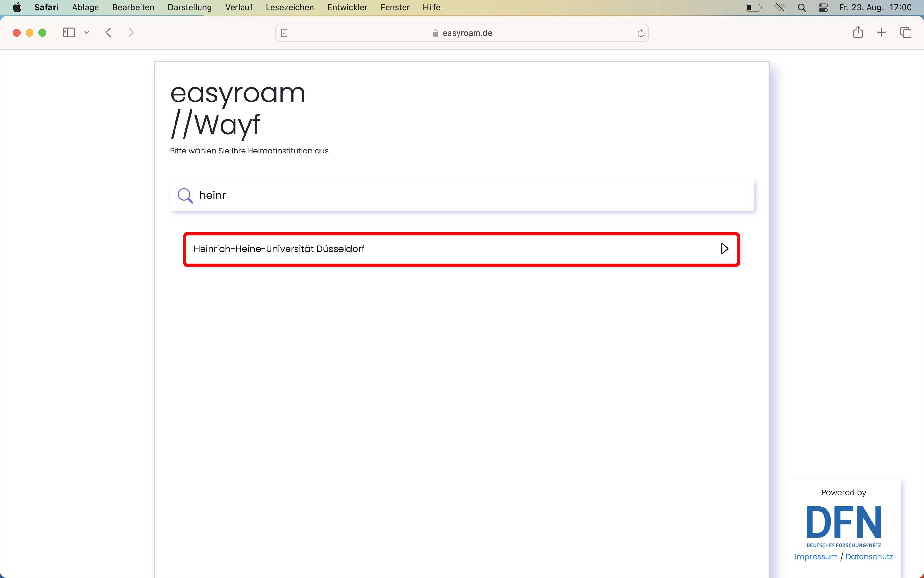Open the Fenster menu
The width and height of the screenshot is (924, 578).
[x=395, y=7]
